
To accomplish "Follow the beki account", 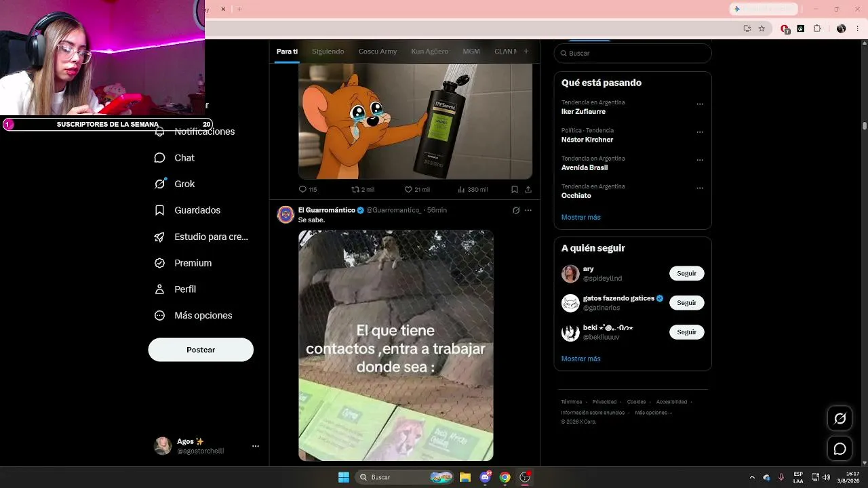I will (687, 332).
